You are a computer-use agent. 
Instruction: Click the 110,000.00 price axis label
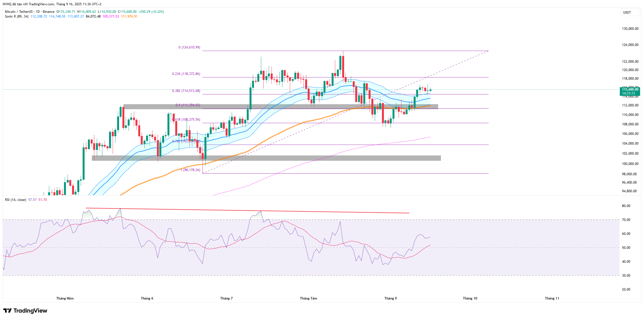pos(630,115)
